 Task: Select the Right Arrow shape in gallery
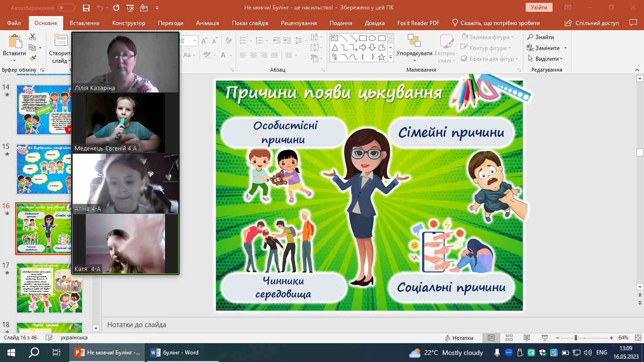click(x=363, y=48)
